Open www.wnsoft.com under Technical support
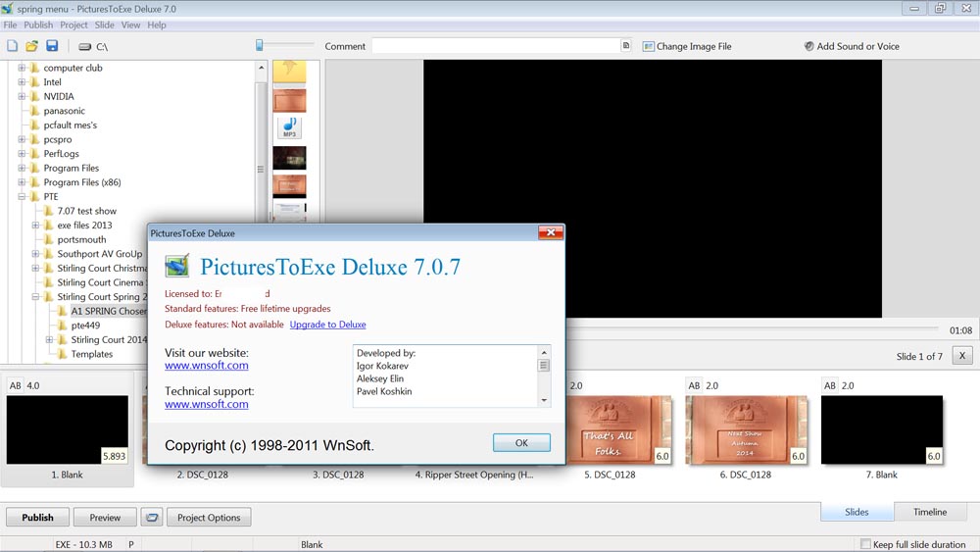 (x=206, y=404)
